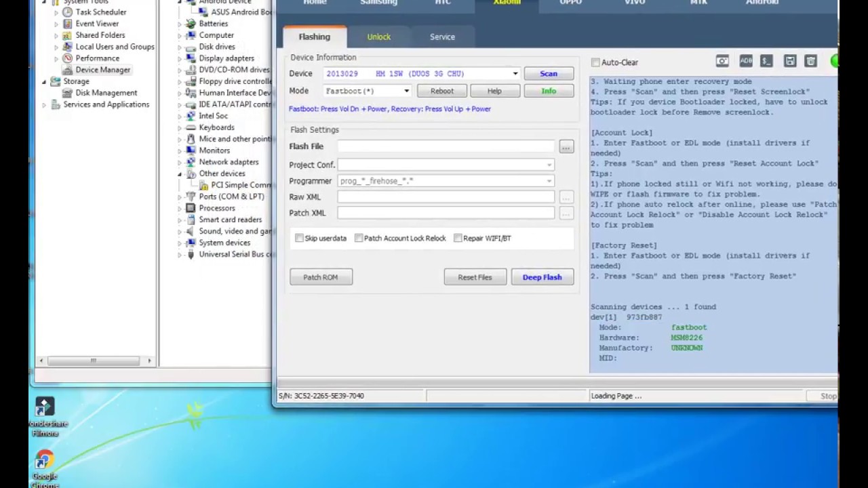Click the Sound, video and game icon
868x488 pixels.
pos(191,231)
